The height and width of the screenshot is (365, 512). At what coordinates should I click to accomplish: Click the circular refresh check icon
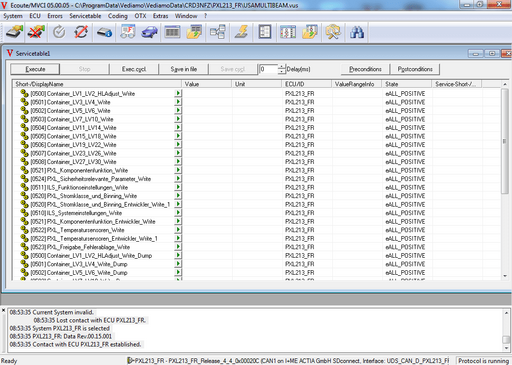point(59,32)
